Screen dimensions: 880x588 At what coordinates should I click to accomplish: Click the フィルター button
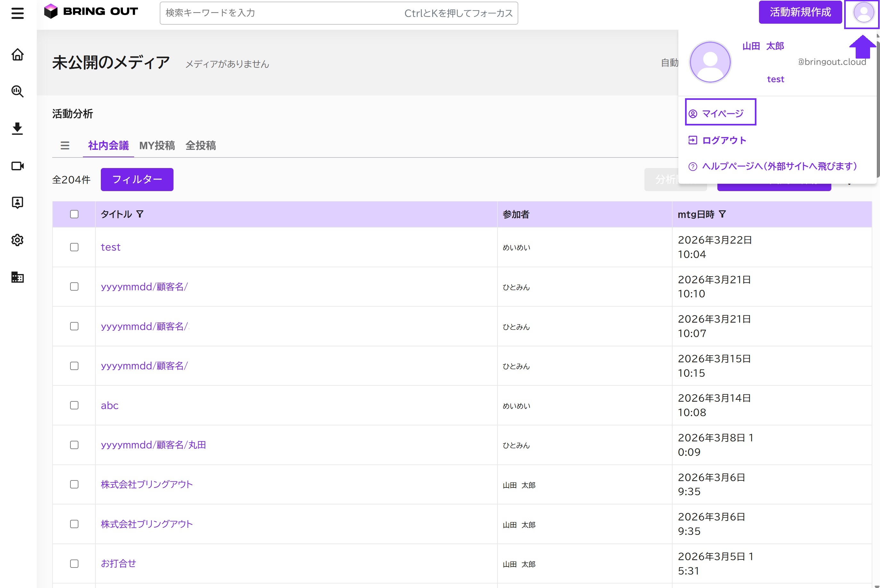tap(137, 180)
